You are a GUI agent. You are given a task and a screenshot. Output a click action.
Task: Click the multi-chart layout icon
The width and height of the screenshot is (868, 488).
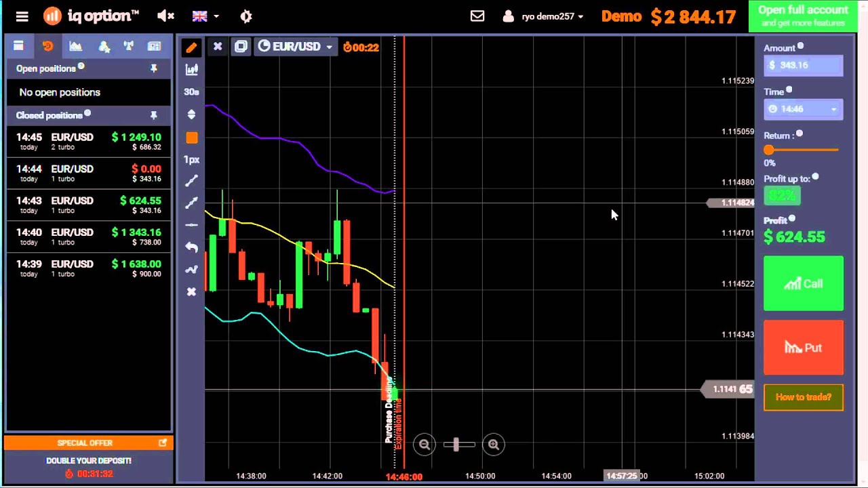(x=241, y=47)
